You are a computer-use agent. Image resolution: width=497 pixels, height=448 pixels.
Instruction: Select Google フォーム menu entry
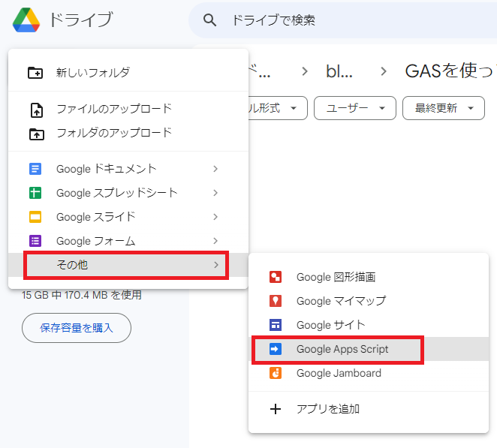128,241
